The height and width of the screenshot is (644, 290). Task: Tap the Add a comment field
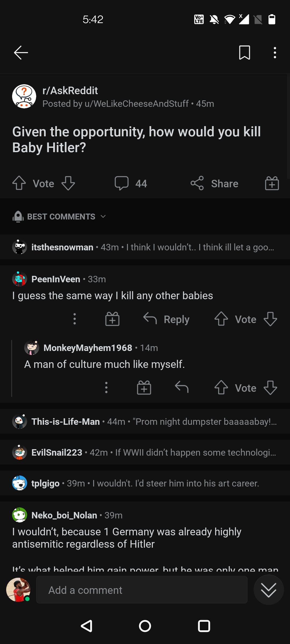pyautogui.click(x=142, y=590)
